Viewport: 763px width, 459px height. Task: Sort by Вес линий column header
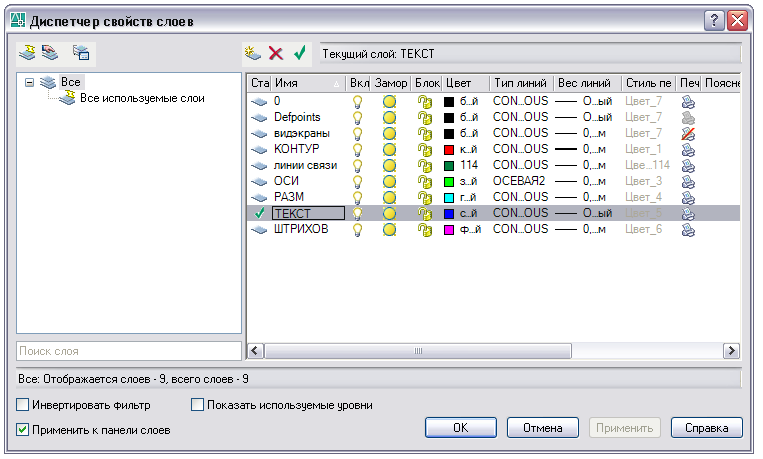point(588,83)
